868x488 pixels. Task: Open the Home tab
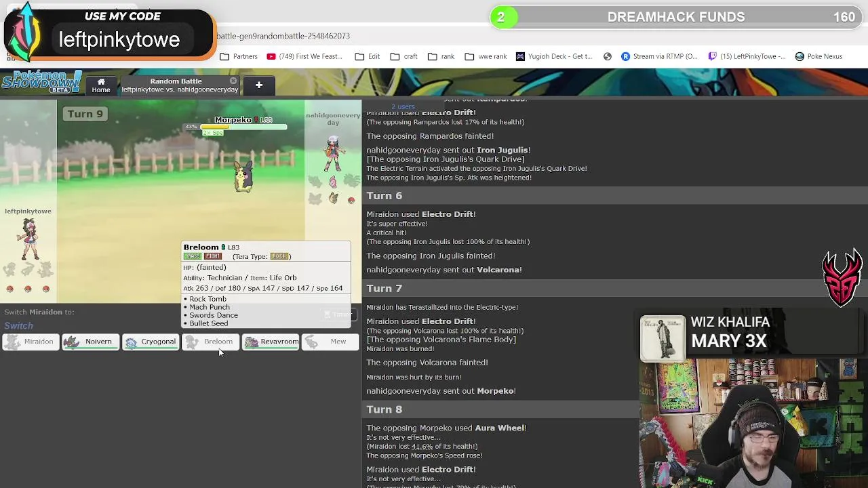pyautogui.click(x=101, y=85)
